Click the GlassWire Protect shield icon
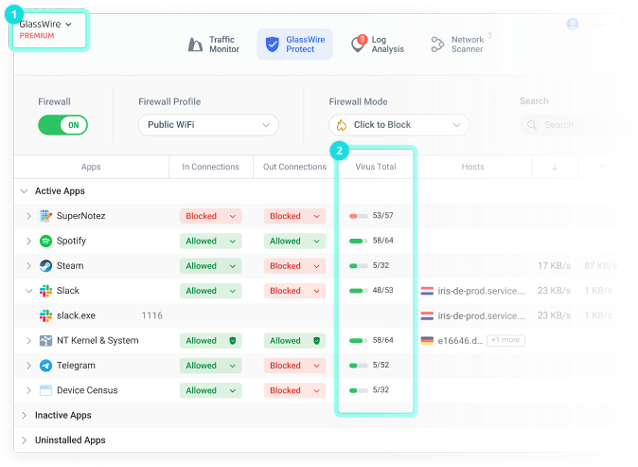 [x=272, y=44]
